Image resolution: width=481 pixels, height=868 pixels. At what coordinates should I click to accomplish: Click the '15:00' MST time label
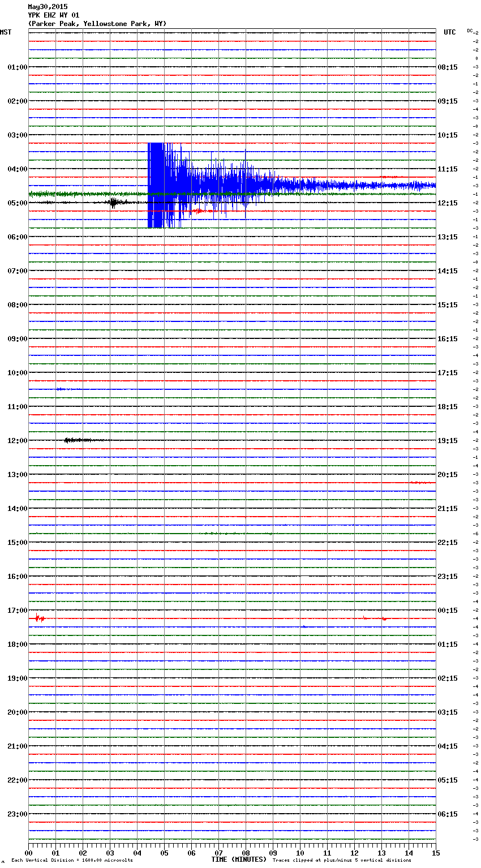coord(17,542)
